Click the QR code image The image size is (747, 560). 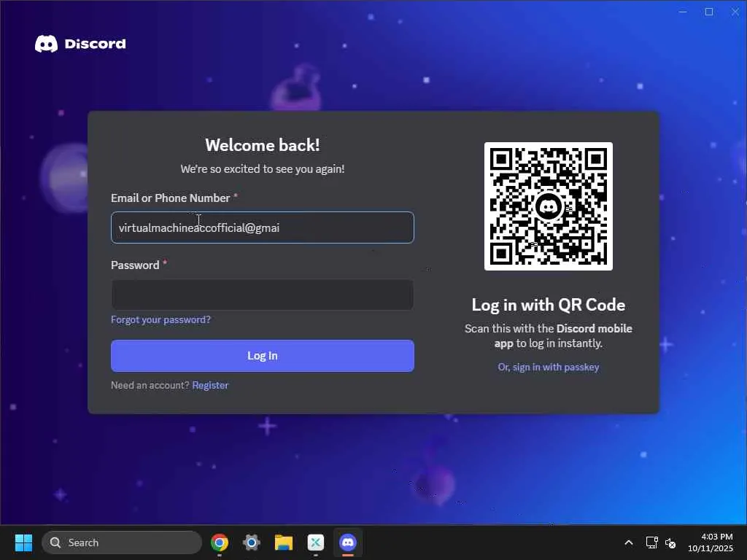tap(549, 206)
